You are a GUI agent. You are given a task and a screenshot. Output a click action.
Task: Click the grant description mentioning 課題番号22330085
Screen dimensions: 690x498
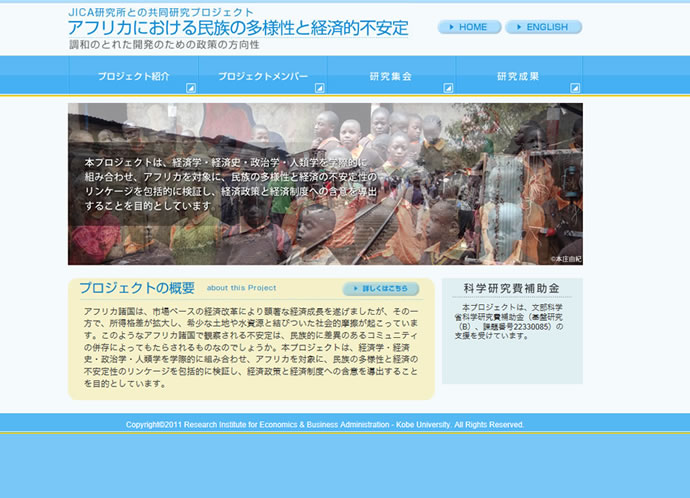pyautogui.click(x=509, y=322)
